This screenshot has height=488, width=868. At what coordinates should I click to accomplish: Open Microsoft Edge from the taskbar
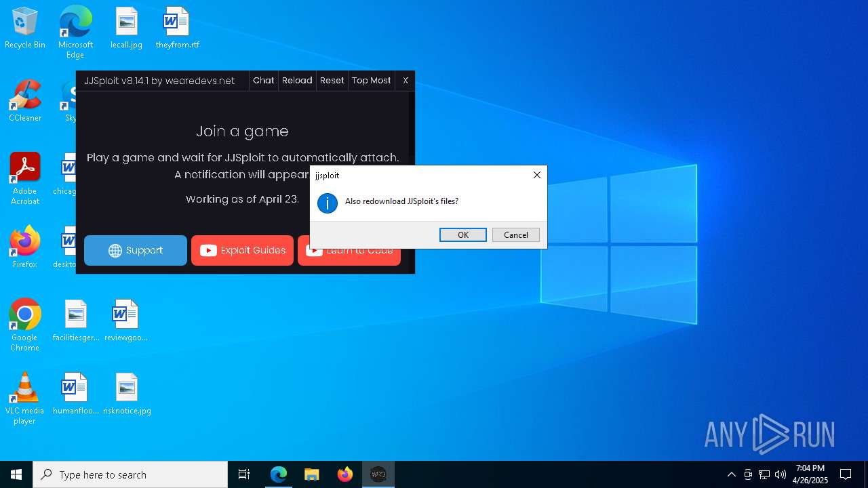(x=279, y=474)
